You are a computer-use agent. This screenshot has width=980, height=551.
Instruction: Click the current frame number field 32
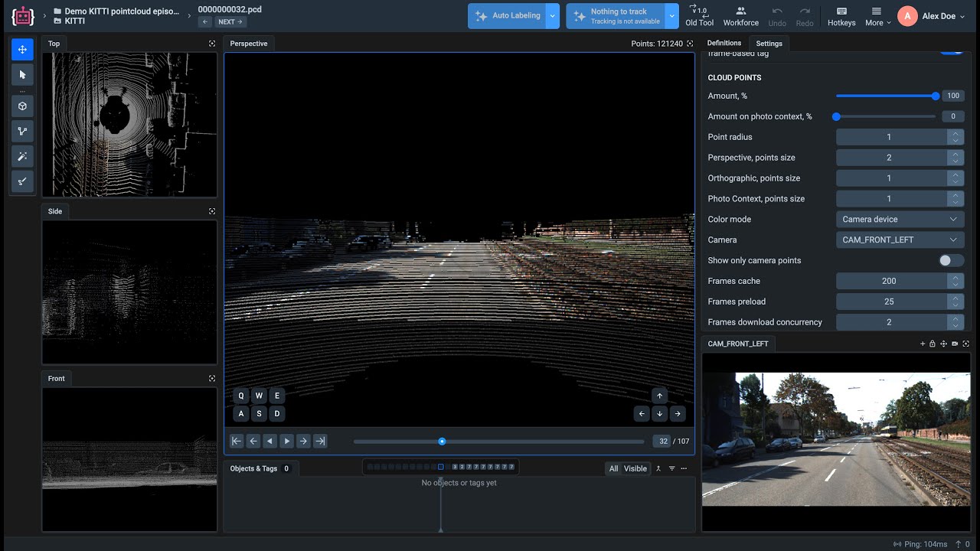click(663, 441)
